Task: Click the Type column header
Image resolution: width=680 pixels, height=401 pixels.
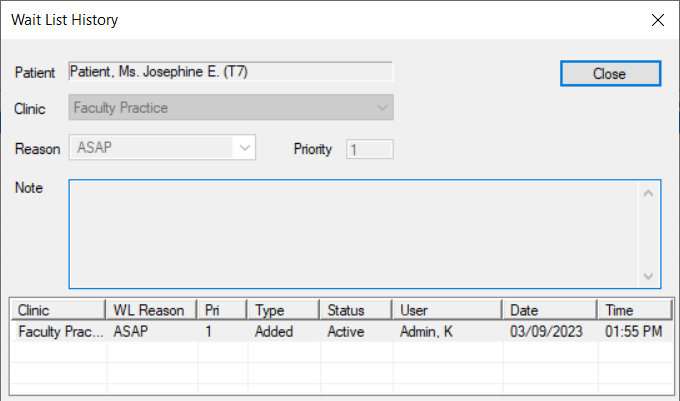Action: pos(283,310)
